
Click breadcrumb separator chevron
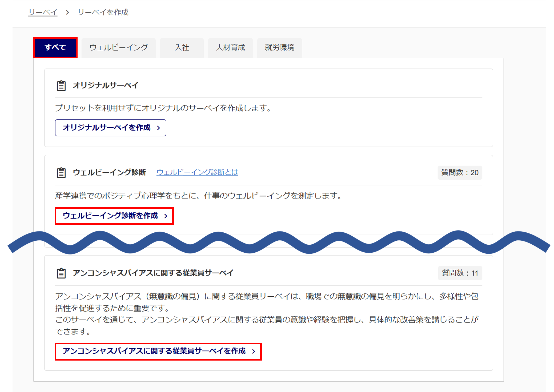point(67,12)
